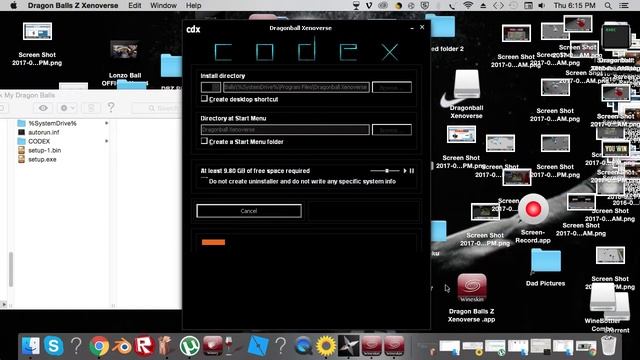The image size is (640, 360).
Task: Select the CODEX folder row in Finder
Action: click(39, 141)
